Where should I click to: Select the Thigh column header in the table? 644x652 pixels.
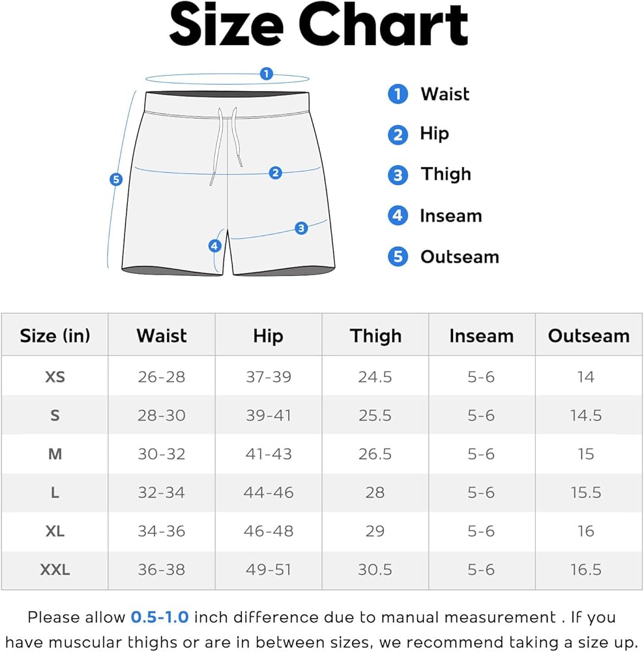375,336
